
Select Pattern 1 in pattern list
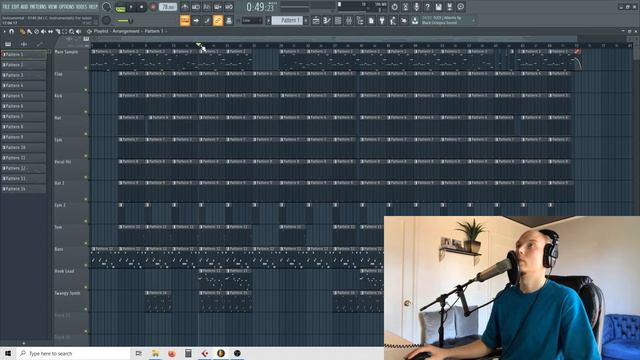pos(24,54)
